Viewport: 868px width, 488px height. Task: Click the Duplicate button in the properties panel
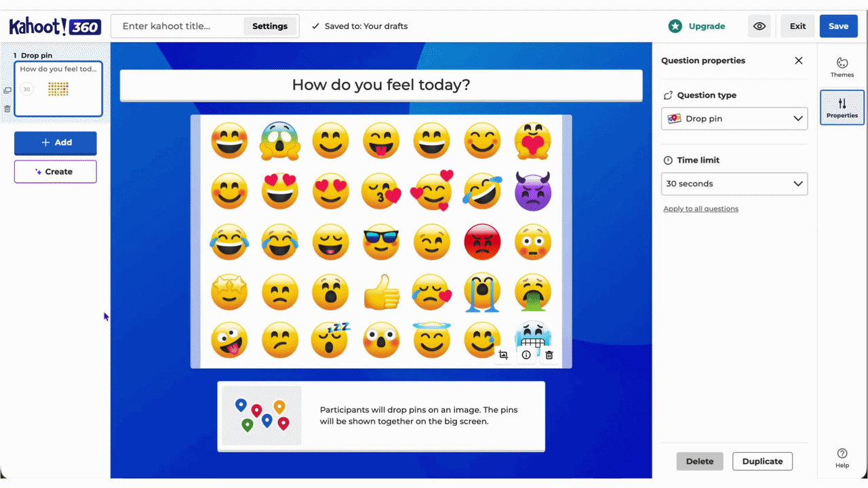pyautogui.click(x=762, y=462)
